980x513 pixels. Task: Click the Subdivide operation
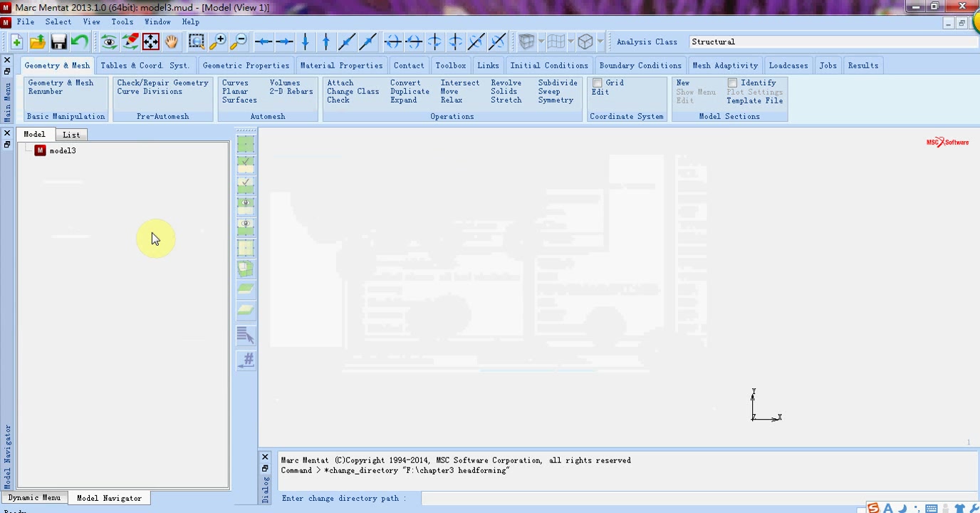coord(558,83)
